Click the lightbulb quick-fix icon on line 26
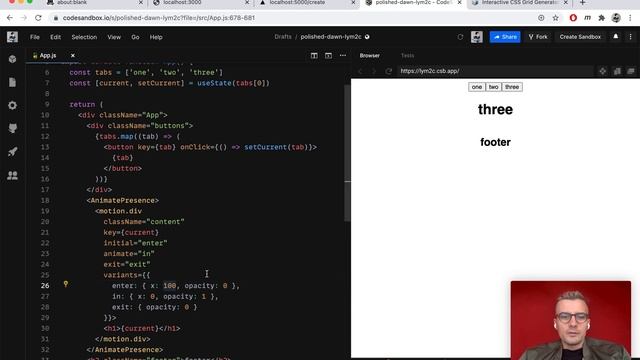This screenshot has height=360, width=640. [x=66, y=284]
